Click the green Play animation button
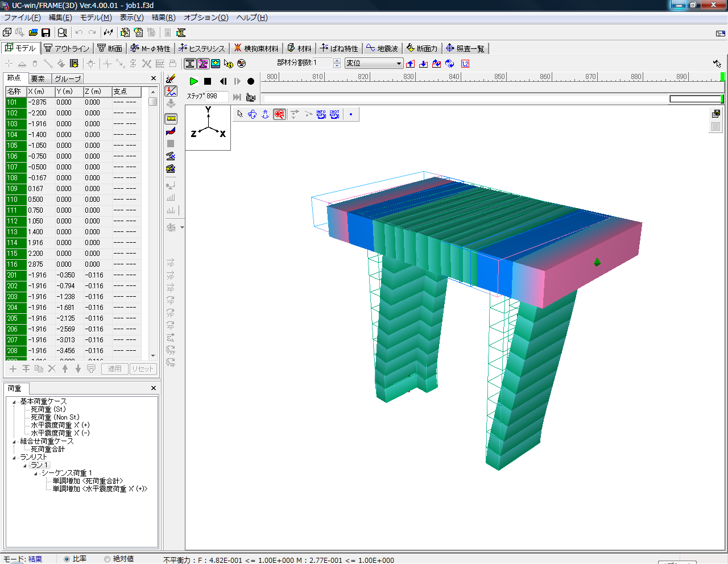This screenshot has height=564, width=728. (193, 81)
